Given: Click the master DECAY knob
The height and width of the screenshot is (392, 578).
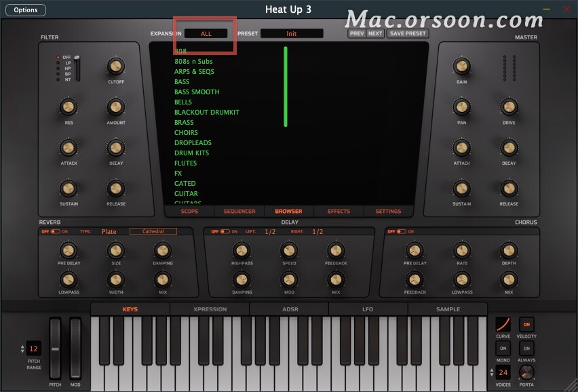Looking at the screenshot, I should 509,148.
